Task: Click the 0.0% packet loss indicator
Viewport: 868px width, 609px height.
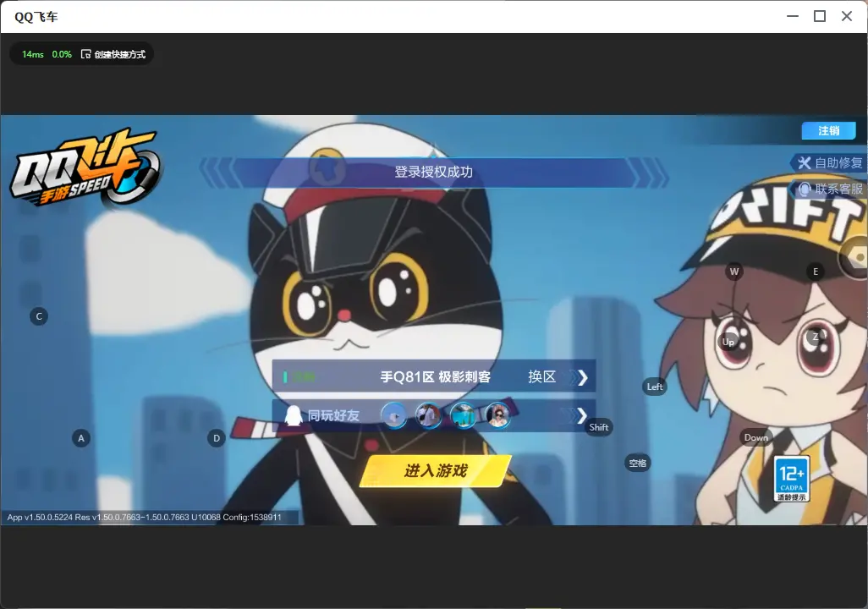Action: [62, 54]
